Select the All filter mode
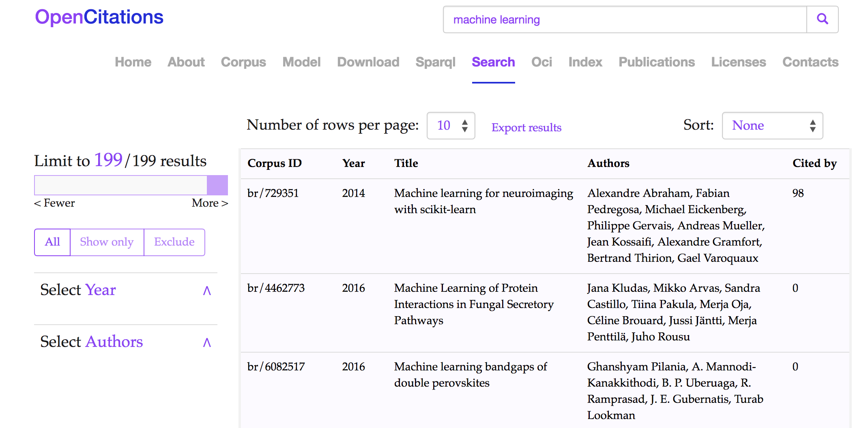The image size is (868, 428). coord(52,242)
